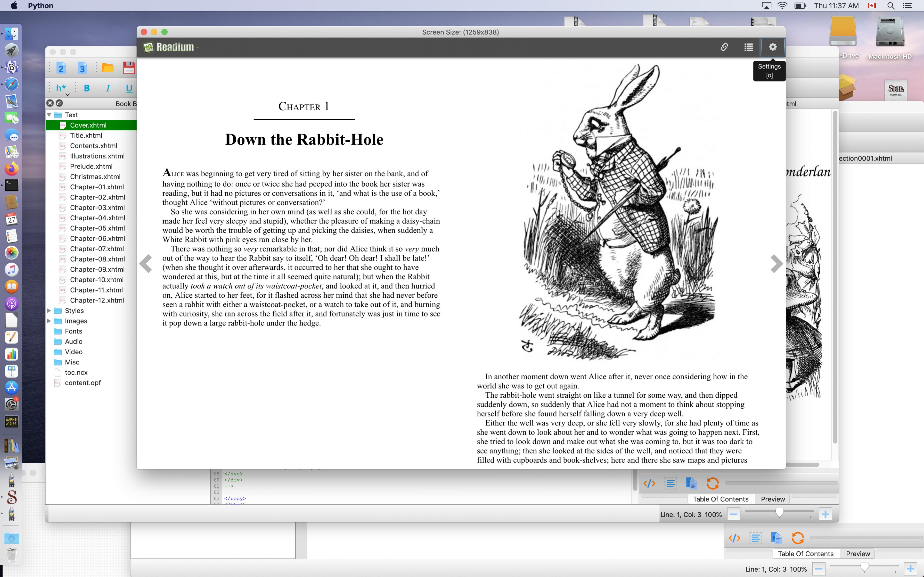Viewport: 924px width, 577px height.
Task: Go to previous page with left arrow
Action: 146,263
